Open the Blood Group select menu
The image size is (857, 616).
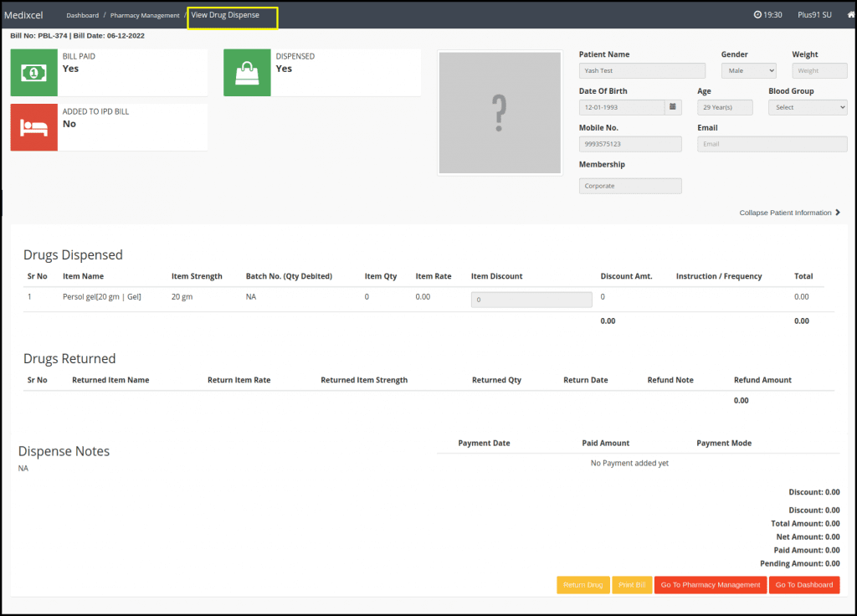pyautogui.click(x=808, y=107)
